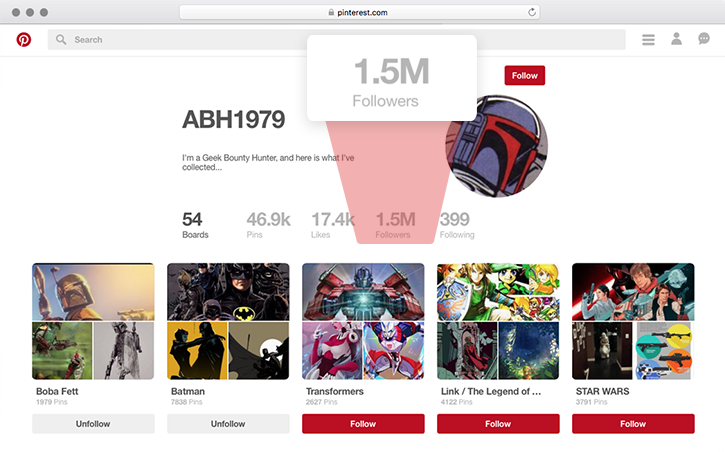Screen dimensions: 725x452
Task: Follow the ABH1979 profile
Action: 524,75
